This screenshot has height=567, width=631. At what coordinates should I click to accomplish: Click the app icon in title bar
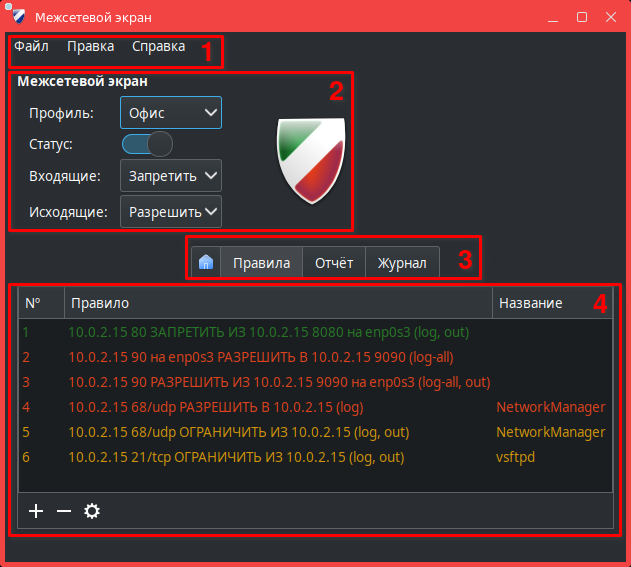(x=17, y=18)
